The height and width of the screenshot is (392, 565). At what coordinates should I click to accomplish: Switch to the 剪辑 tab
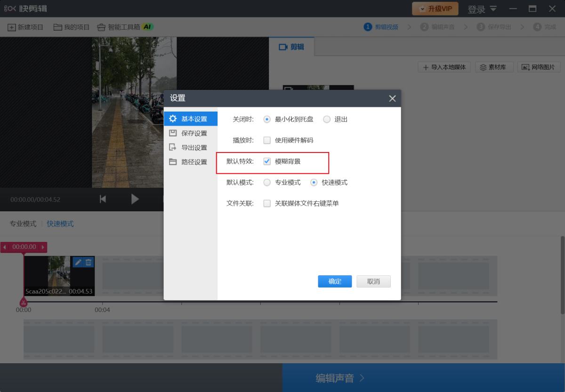pyautogui.click(x=291, y=47)
